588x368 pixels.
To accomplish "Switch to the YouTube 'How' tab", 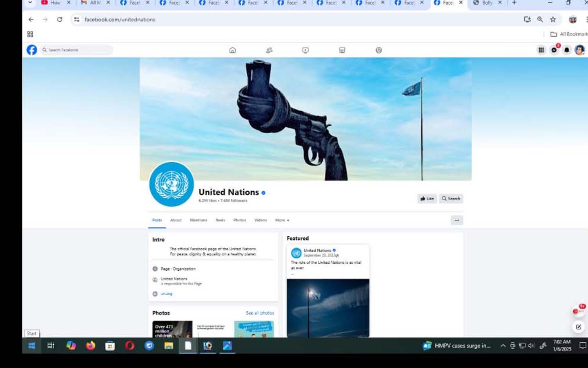I will (x=56, y=3).
